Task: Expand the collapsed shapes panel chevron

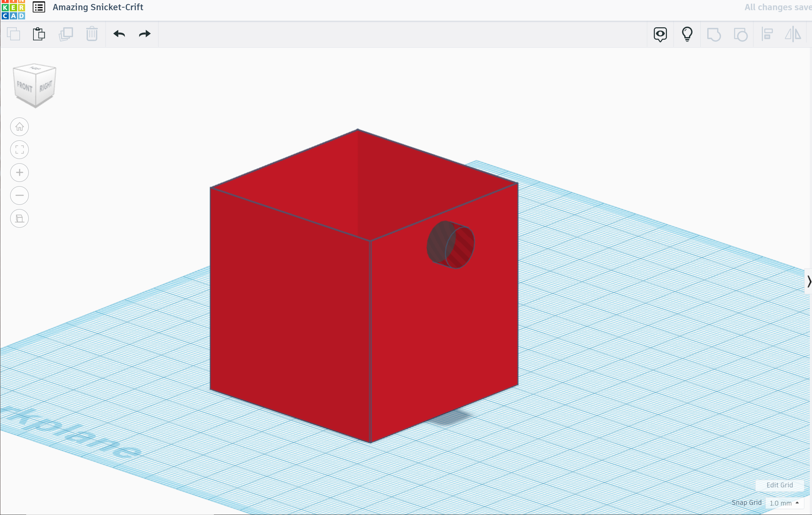Action: tap(809, 281)
